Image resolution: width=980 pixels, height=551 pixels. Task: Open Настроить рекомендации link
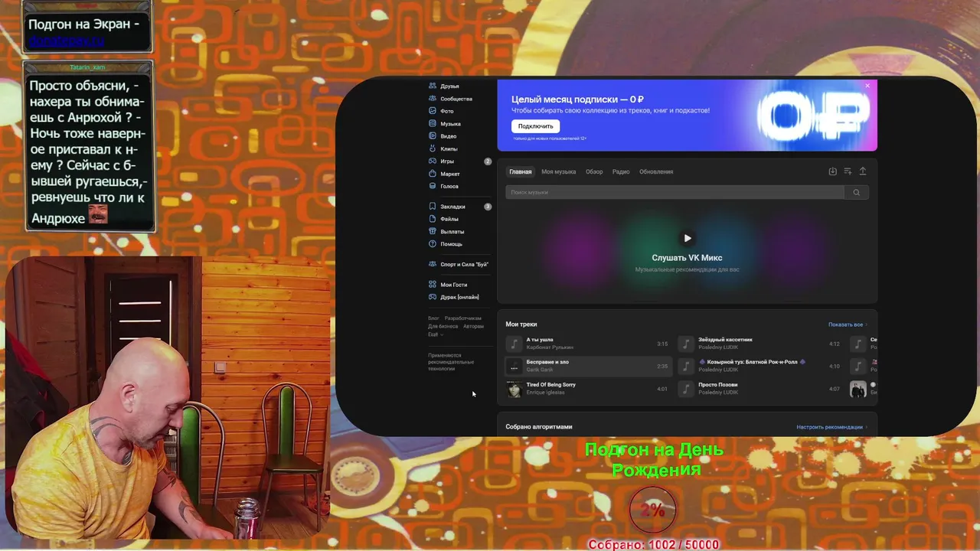(x=831, y=427)
